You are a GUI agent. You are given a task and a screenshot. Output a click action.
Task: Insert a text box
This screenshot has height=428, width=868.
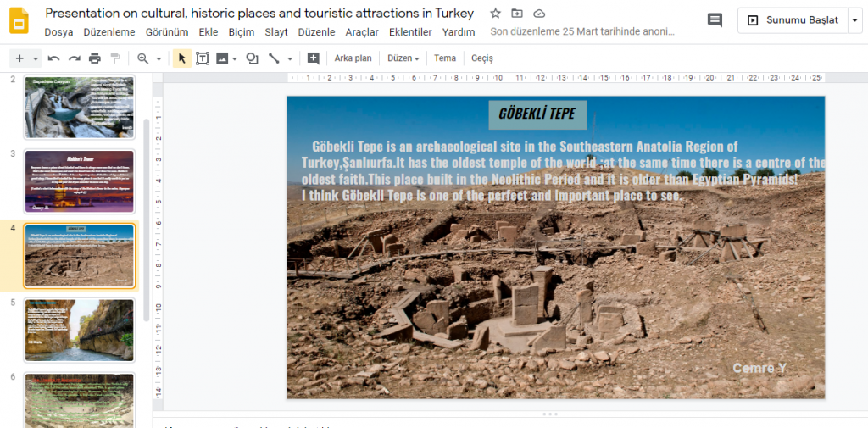[x=203, y=58]
